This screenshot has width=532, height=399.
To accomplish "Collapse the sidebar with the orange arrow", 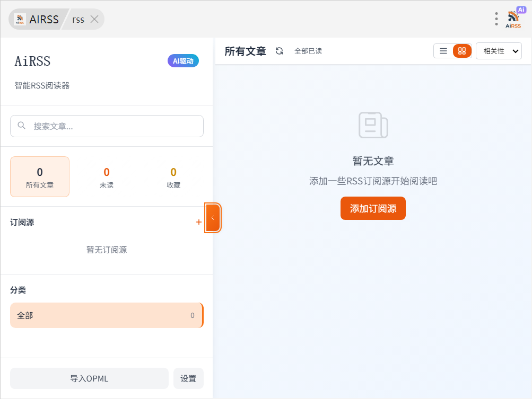I will 213,218.
